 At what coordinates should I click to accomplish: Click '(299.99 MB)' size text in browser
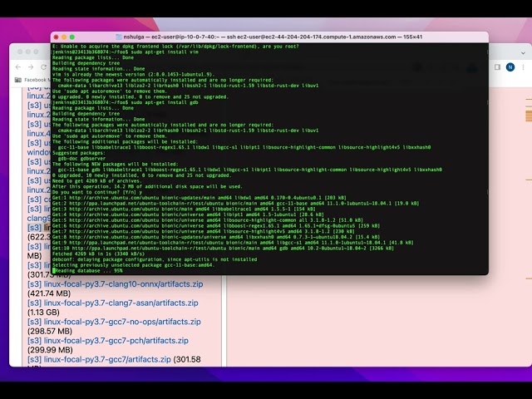point(50,350)
